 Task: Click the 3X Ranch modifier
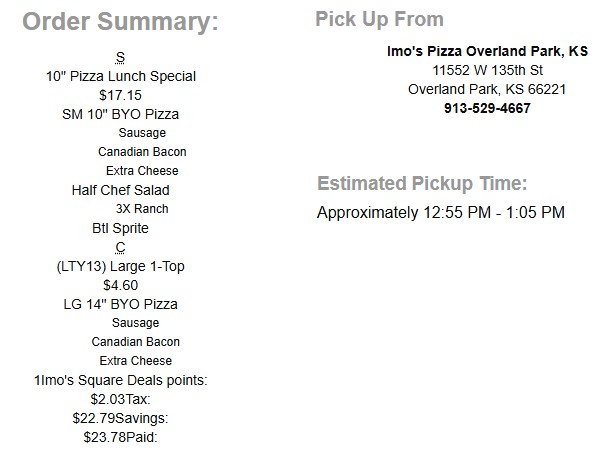coord(142,209)
